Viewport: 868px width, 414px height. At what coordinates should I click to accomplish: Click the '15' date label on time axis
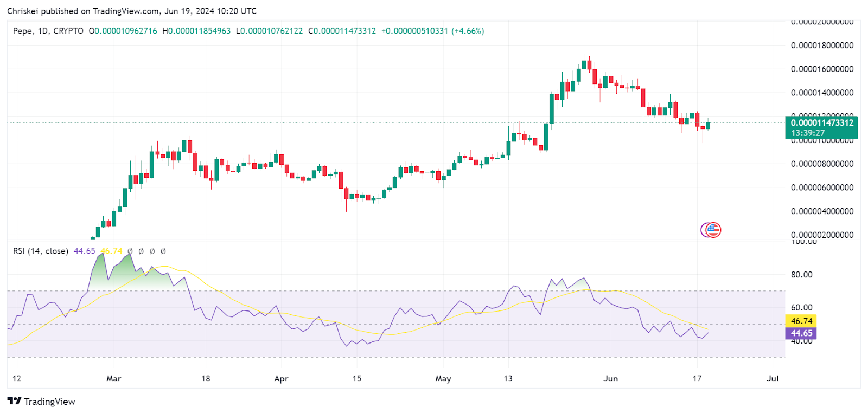(357, 379)
